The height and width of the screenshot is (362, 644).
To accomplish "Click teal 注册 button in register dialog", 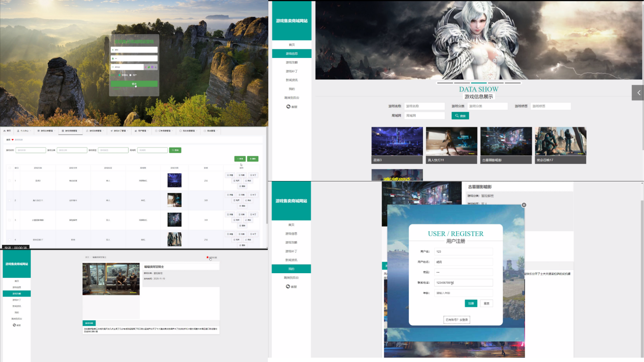I will click(471, 303).
